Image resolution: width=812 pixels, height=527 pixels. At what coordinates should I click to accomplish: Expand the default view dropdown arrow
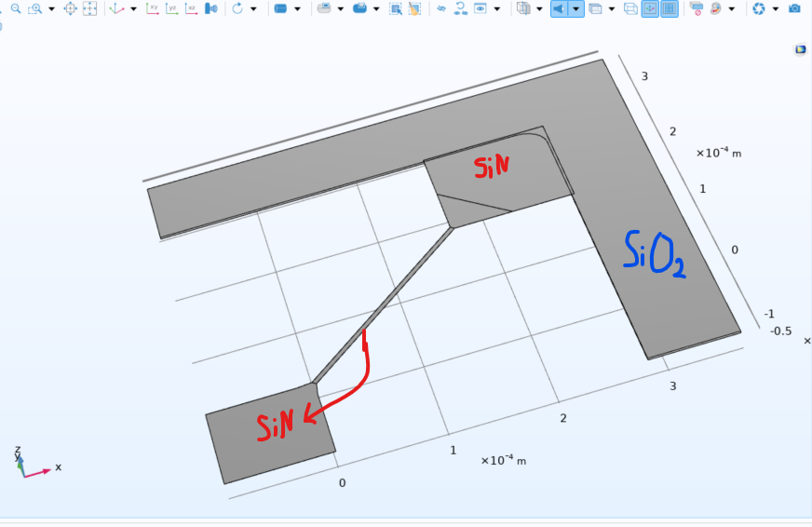pyautogui.click(x=133, y=8)
